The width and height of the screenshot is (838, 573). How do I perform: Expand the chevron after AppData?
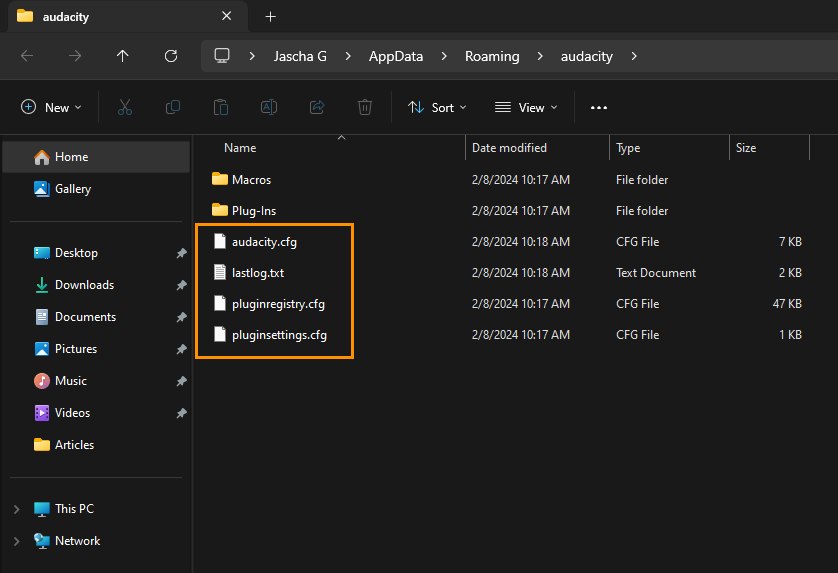point(444,56)
